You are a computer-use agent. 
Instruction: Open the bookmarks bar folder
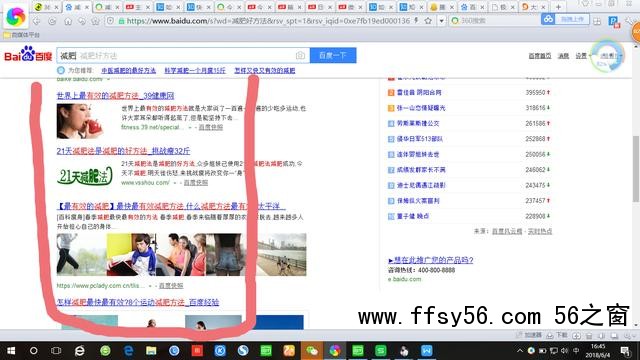[x=22, y=35]
